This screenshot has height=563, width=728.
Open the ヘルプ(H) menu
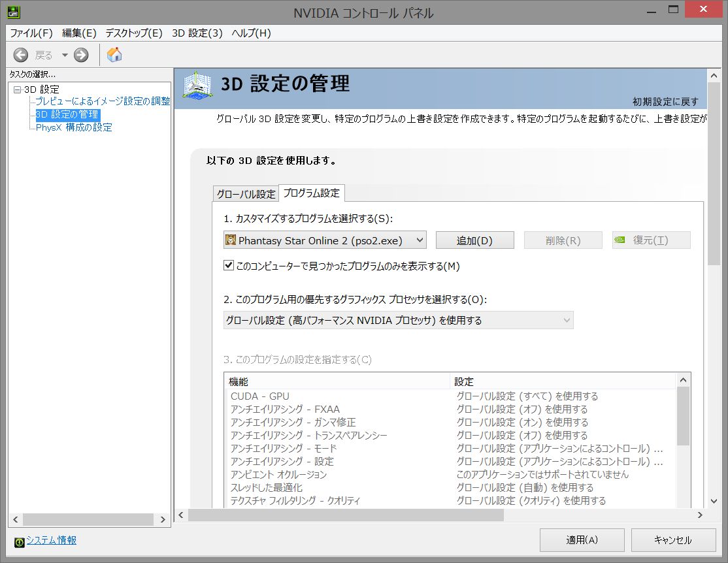click(x=251, y=33)
